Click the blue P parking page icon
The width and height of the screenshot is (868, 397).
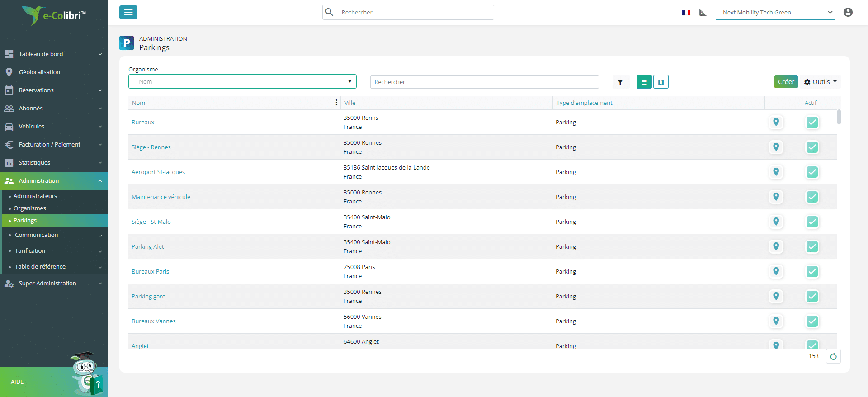(127, 43)
